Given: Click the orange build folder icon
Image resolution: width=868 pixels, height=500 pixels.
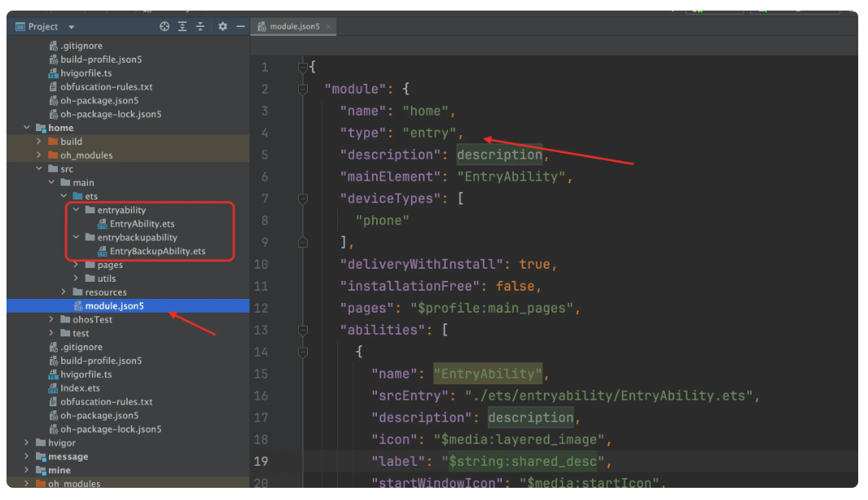Looking at the screenshot, I should 54,142.
